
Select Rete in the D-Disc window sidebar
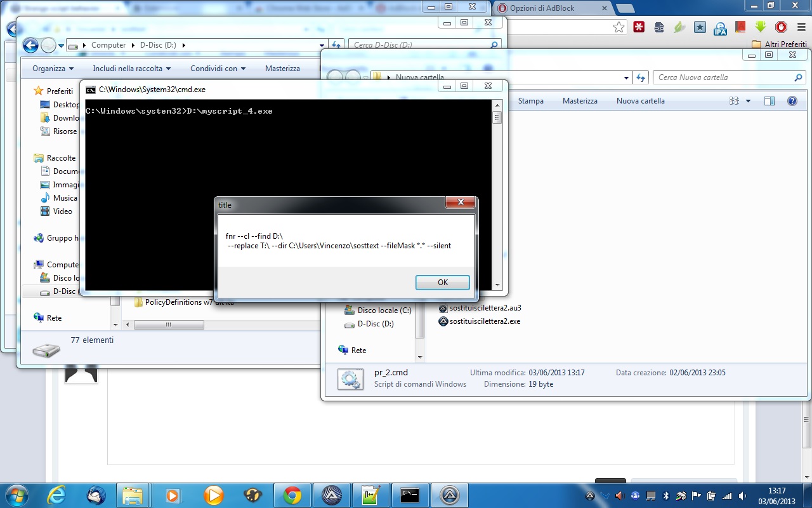54,318
